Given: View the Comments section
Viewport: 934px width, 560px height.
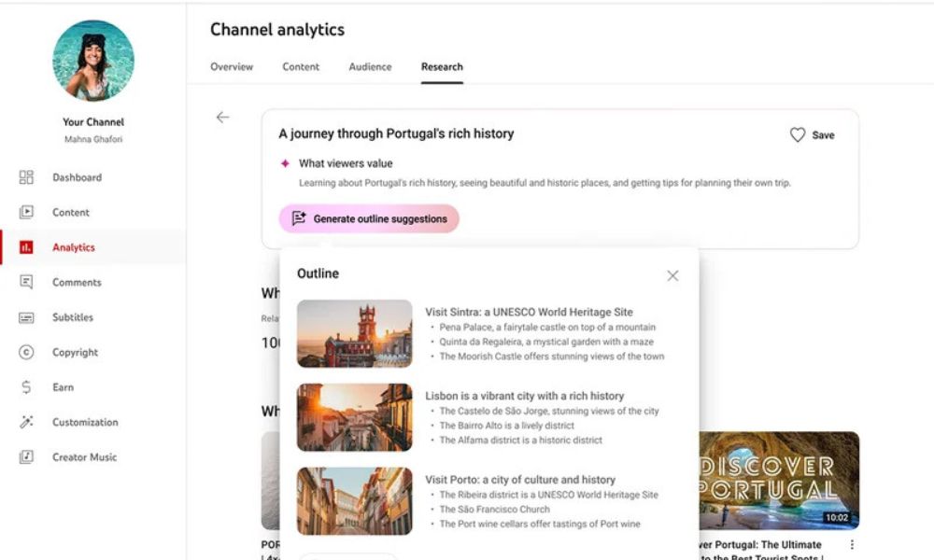Looking at the screenshot, I should [75, 282].
